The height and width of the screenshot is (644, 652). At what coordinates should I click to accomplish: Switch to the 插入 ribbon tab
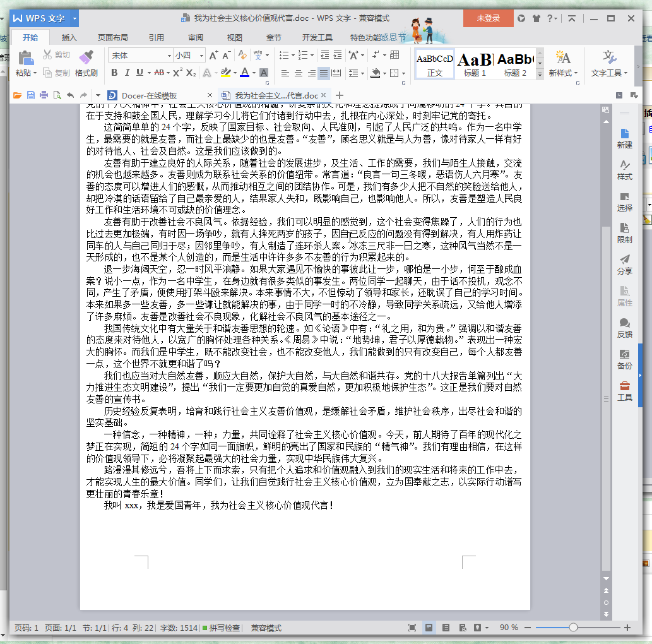(69, 37)
